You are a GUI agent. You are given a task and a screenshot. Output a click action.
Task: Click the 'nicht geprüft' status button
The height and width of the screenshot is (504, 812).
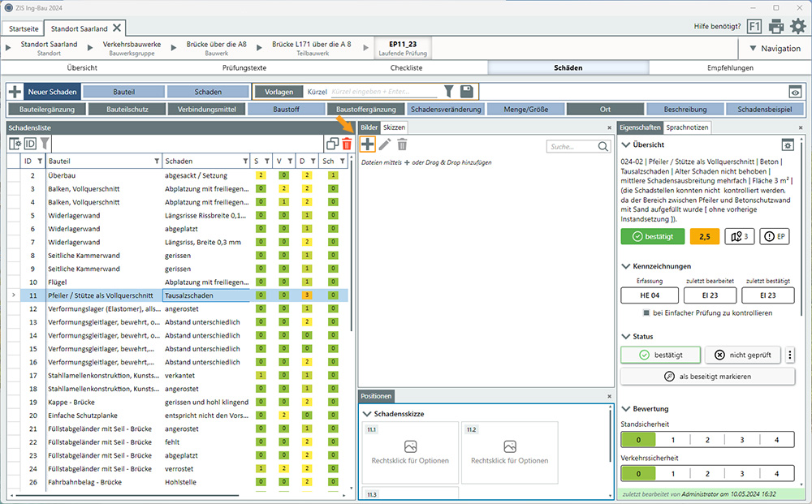click(x=742, y=355)
